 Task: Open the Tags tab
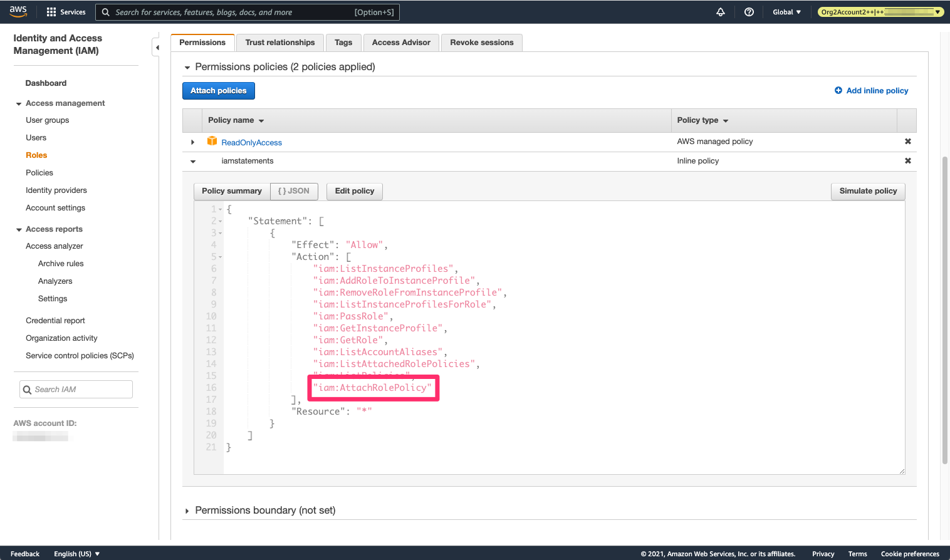tap(343, 43)
